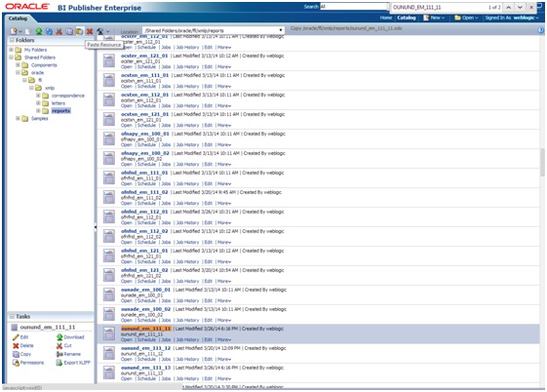The width and height of the screenshot is (547, 392).
Task: Open the ounund_em_111_11 report title link
Action: tap(146, 329)
